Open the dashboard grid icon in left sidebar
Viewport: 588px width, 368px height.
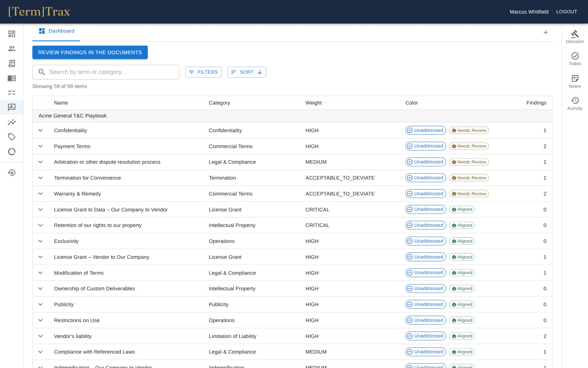[12, 34]
